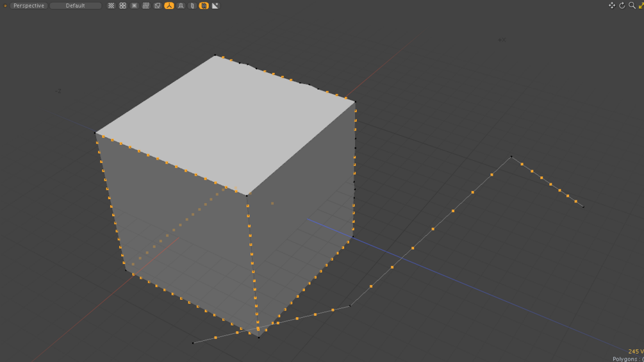Open the Perspective view type dropdown

pos(29,6)
